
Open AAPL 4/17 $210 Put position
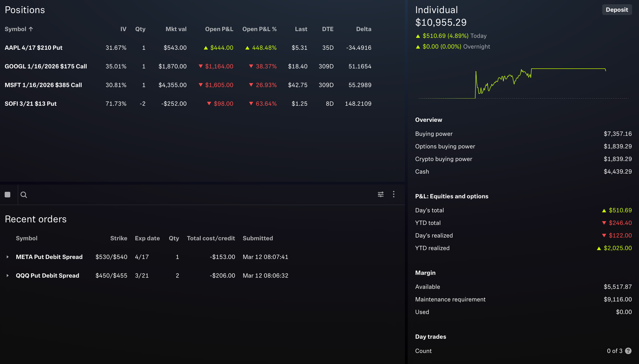(34, 48)
